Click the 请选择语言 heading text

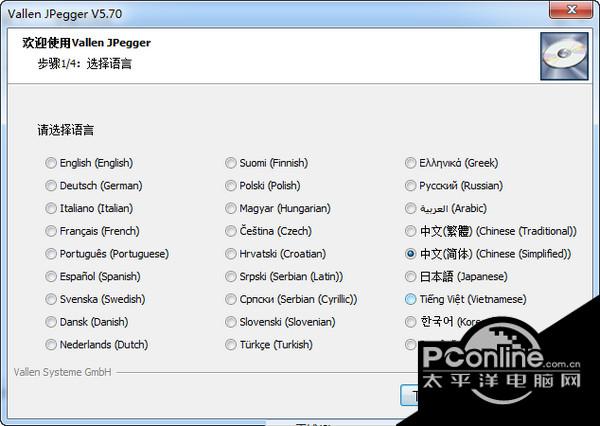tap(65, 130)
